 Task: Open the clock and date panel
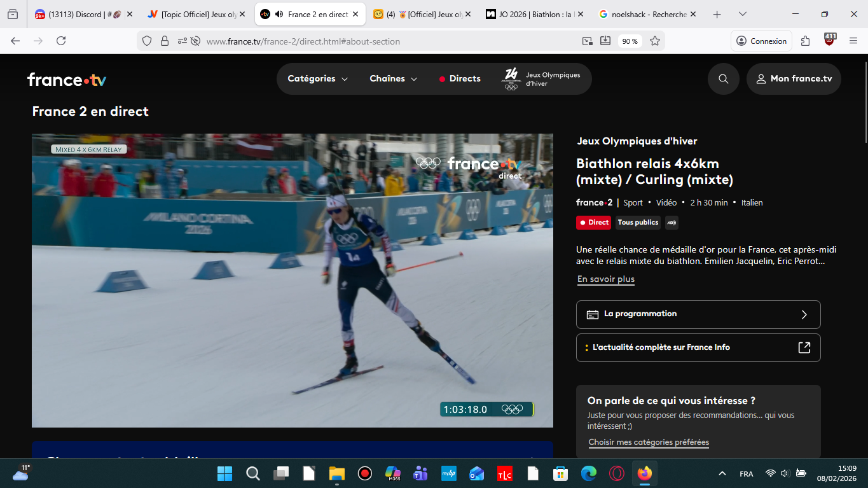point(838,473)
